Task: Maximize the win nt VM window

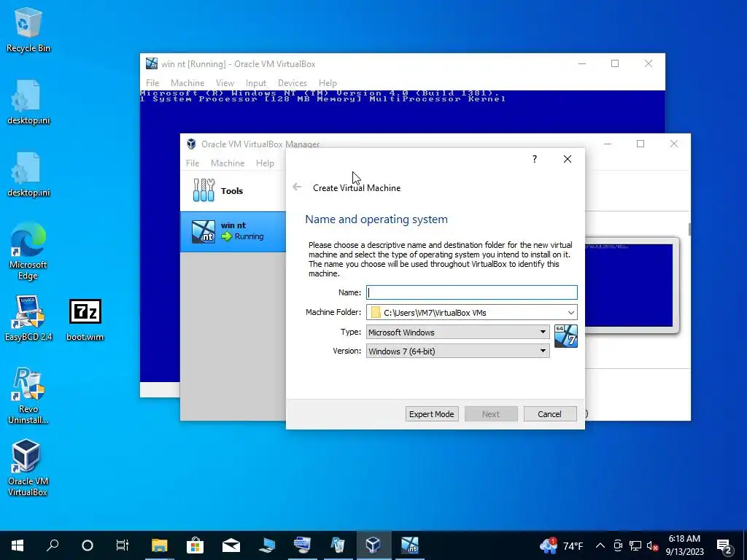Action: (615, 63)
